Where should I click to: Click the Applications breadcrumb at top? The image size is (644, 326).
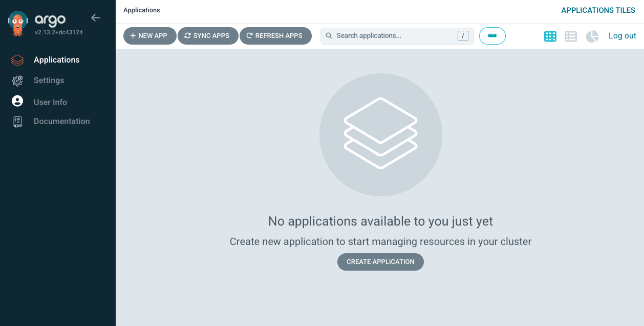click(x=142, y=10)
